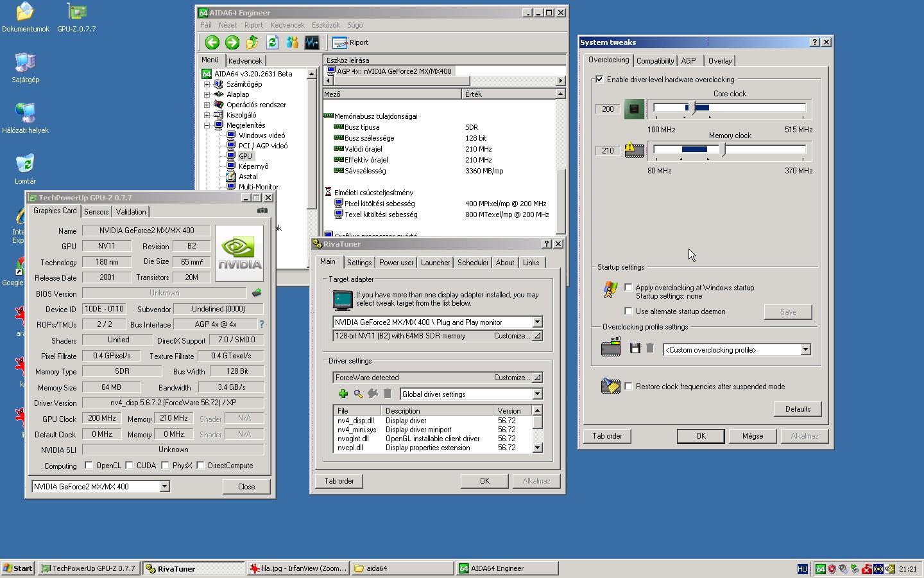The height and width of the screenshot is (578, 924).
Task: Click GPU-Z camera screenshot icon
Action: 262,210
